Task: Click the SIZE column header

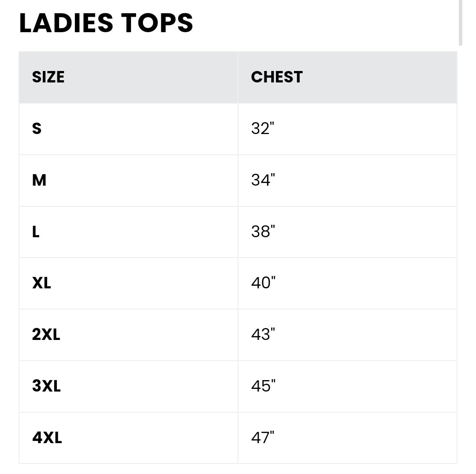Action: tap(48, 77)
